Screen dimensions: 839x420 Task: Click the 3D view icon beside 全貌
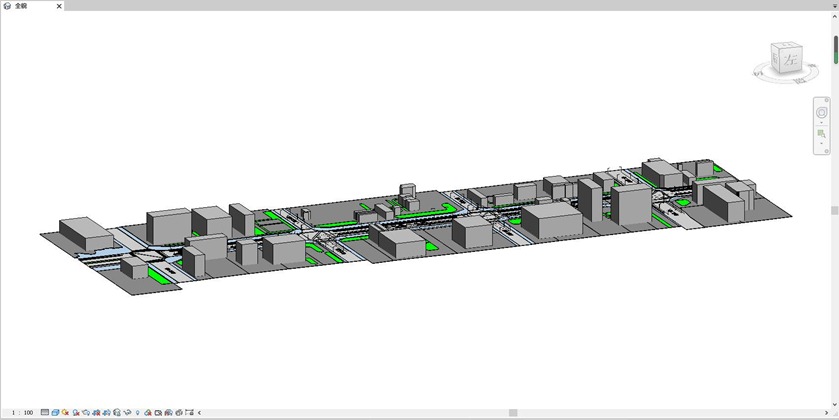[8, 6]
